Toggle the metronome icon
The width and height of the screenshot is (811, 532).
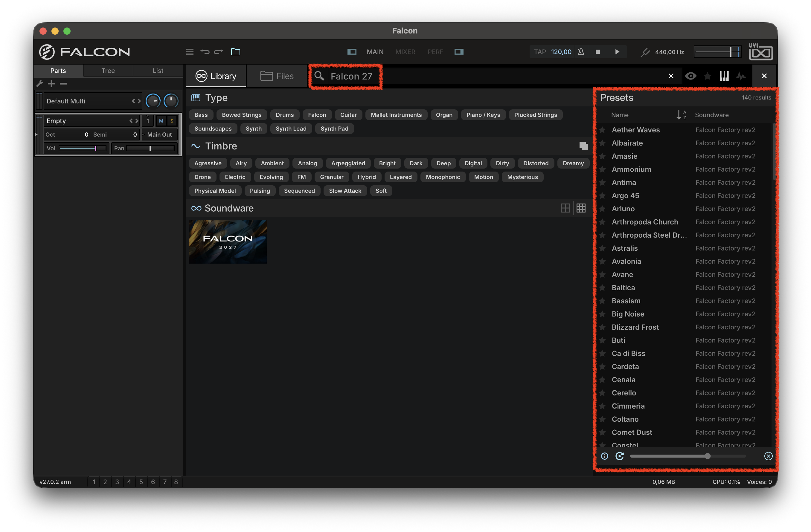pos(581,52)
